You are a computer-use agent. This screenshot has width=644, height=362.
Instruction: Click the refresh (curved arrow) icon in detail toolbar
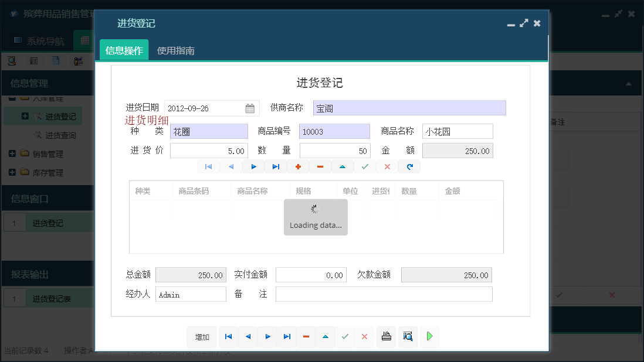click(409, 166)
